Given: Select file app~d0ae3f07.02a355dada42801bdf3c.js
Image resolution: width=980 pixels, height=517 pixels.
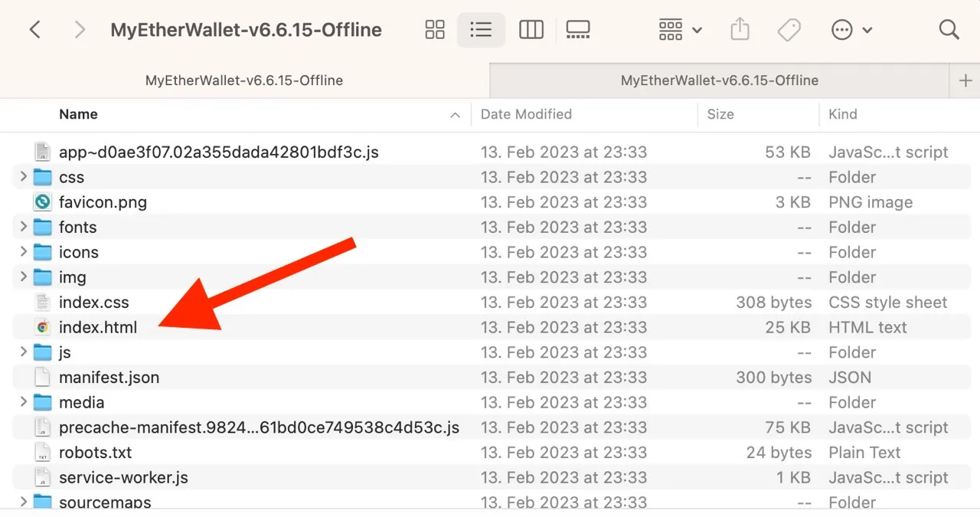Looking at the screenshot, I should tap(218, 152).
